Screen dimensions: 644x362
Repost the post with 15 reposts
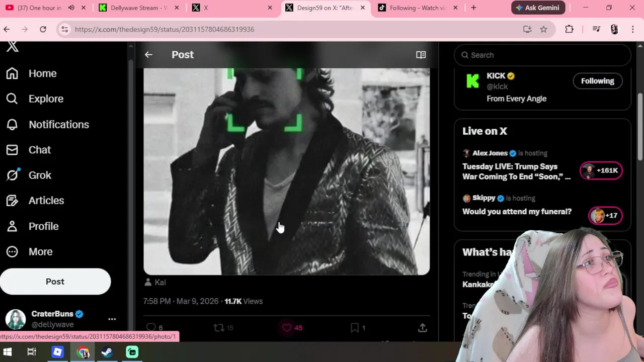coord(223,328)
